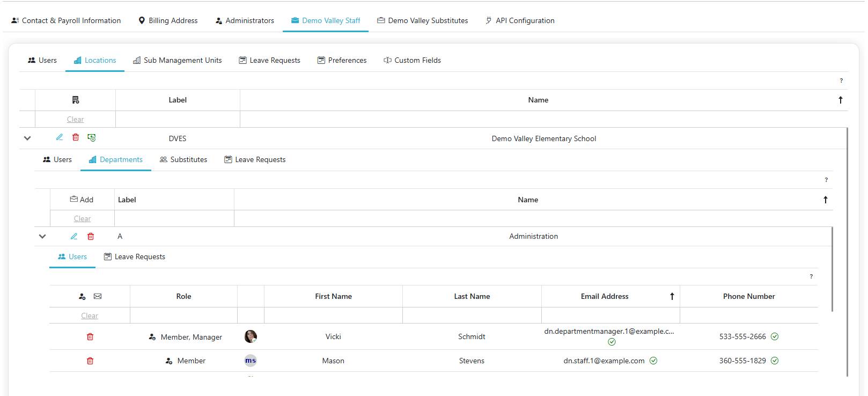Image resolution: width=868 pixels, height=396 pixels.
Task: Click Clear link in locations filter row
Action: pyautogui.click(x=75, y=119)
